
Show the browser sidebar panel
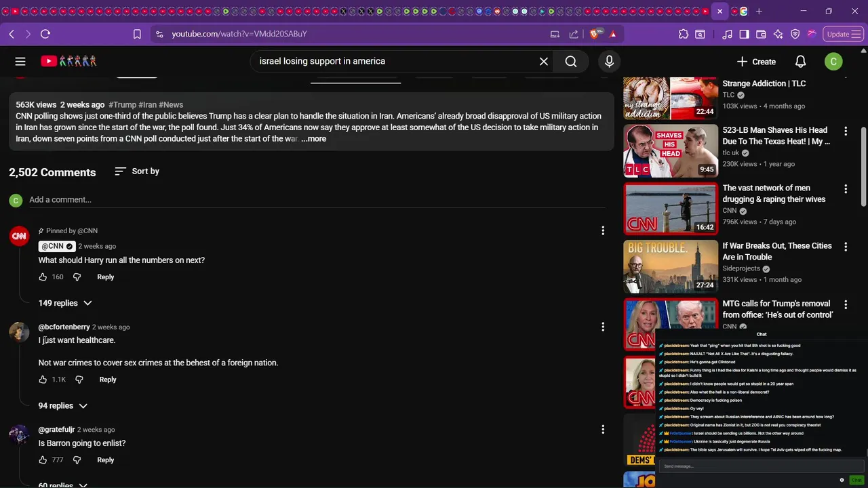[744, 34]
